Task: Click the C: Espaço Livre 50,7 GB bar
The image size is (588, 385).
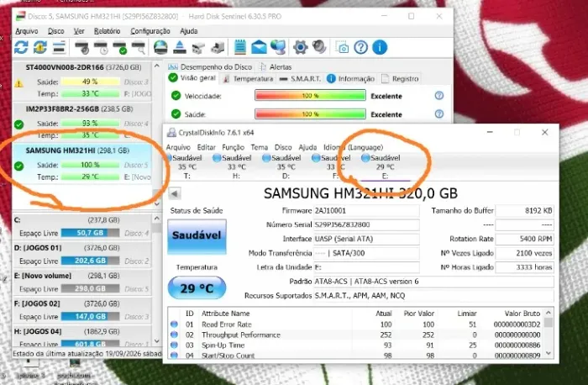Action: [x=90, y=233]
